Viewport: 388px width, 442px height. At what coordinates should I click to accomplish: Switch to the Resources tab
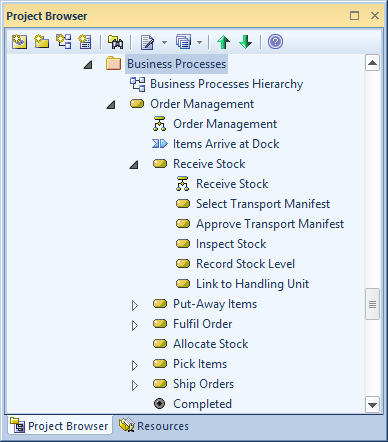pyautogui.click(x=154, y=426)
